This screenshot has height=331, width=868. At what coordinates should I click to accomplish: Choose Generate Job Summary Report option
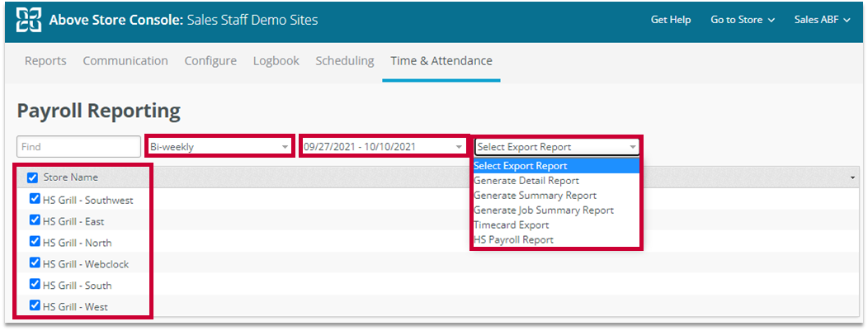point(543,210)
